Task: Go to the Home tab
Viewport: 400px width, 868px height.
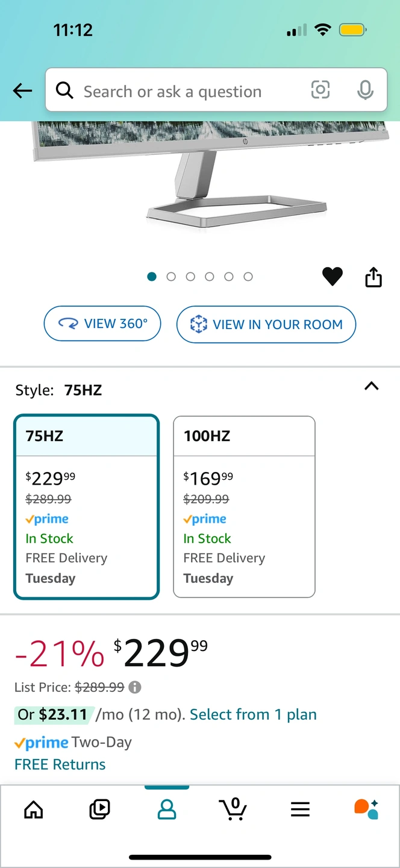Action: [34, 809]
